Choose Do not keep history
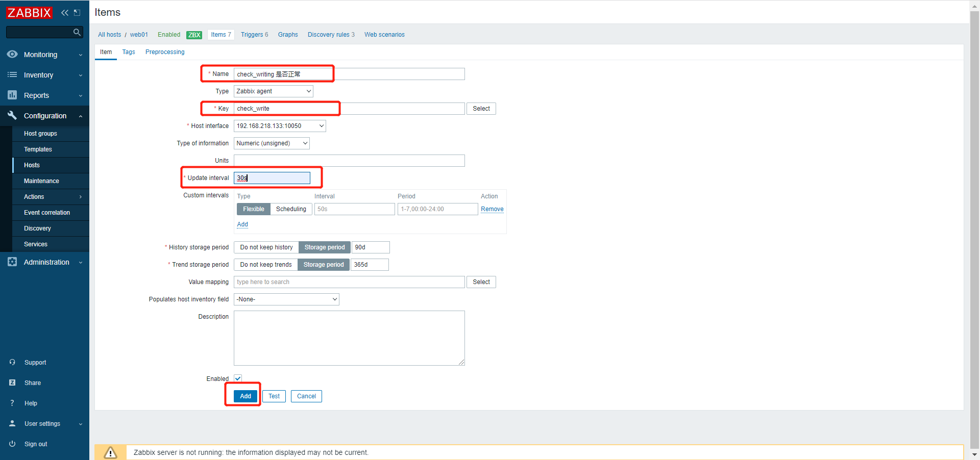 point(266,247)
